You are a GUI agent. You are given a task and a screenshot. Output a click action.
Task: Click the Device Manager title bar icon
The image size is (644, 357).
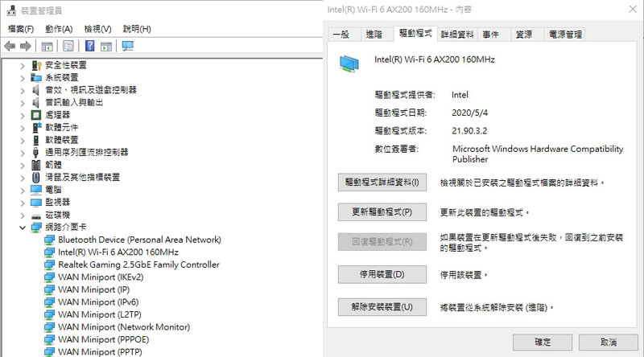tap(11, 10)
